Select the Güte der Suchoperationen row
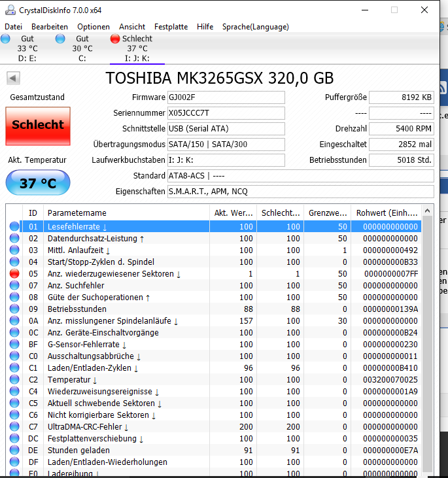This screenshot has height=478, width=448. pos(214,298)
